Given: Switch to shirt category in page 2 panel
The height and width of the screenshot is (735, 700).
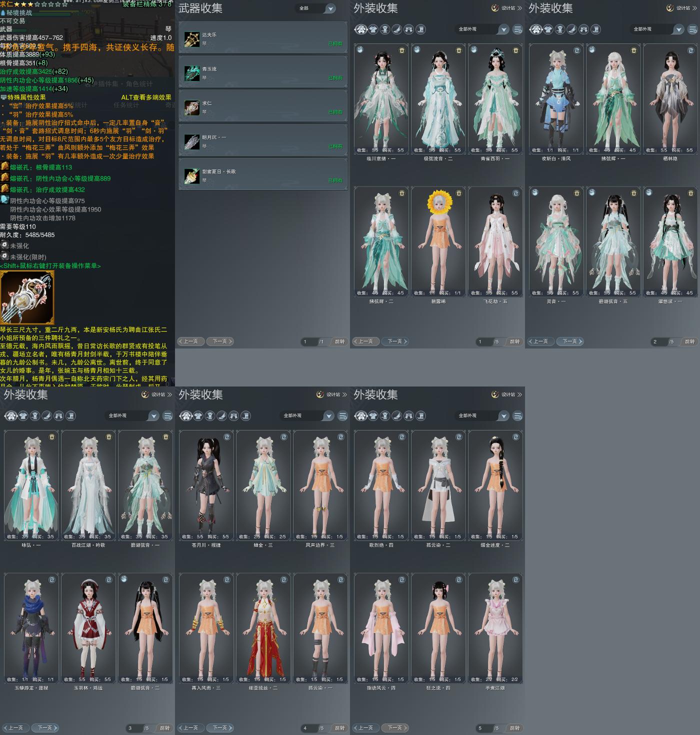Looking at the screenshot, I should 548,29.
